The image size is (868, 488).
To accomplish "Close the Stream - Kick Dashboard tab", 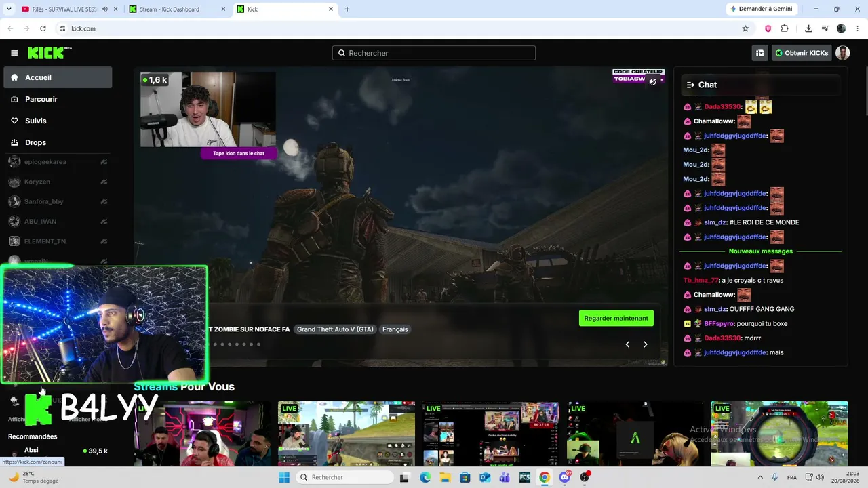I will click(x=223, y=9).
